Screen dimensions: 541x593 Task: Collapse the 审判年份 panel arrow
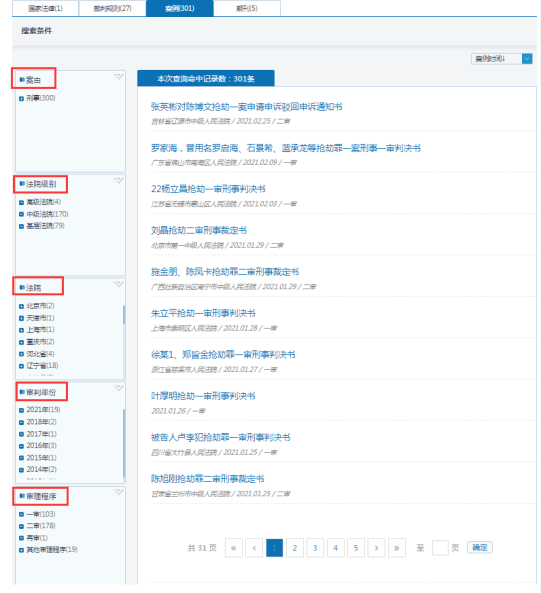119,388
